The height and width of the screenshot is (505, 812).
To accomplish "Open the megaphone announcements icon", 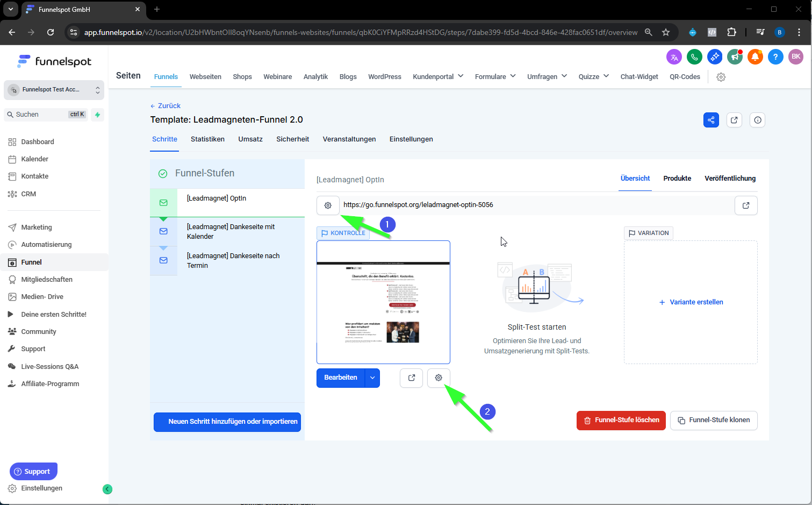I will click(735, 56).
